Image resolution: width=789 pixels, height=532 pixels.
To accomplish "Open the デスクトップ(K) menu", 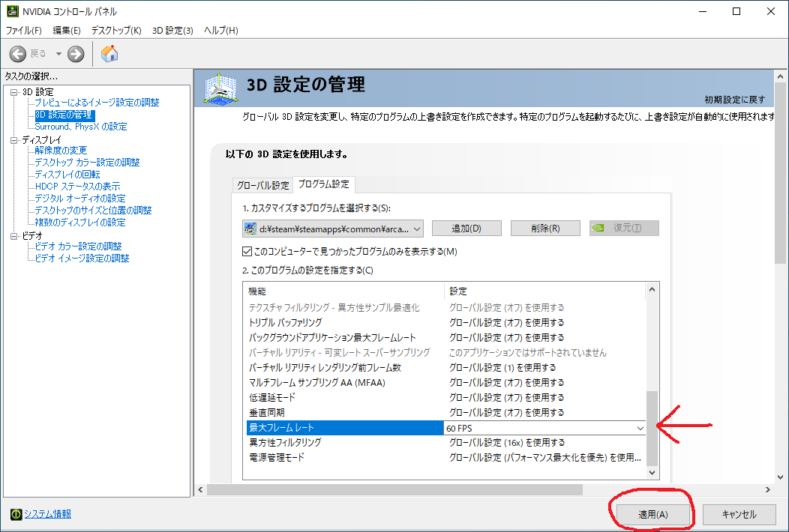I will [x=116, y=31].
